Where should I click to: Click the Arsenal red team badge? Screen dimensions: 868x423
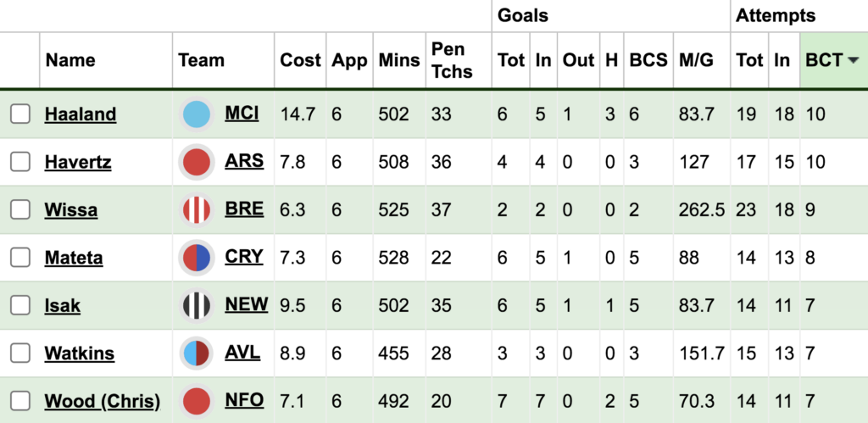(x=197, y=162)
